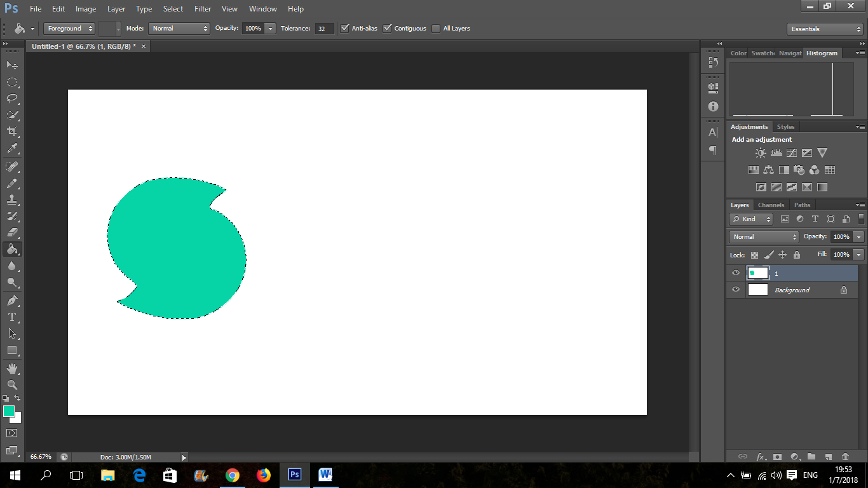Open the layer blend mode Normal dropdown
The height and width of the screenshot is (488, 868).
764,236
